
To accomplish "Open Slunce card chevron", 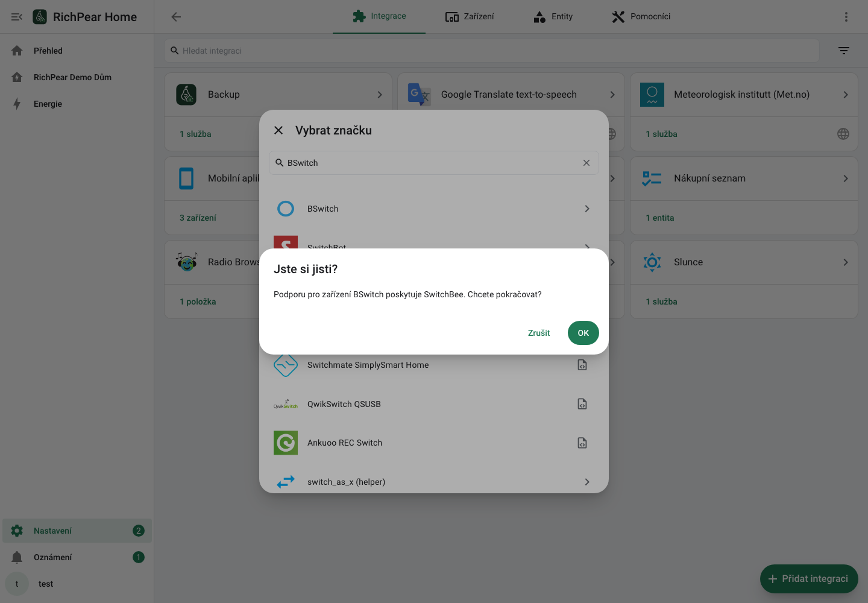I will [846, 262].
